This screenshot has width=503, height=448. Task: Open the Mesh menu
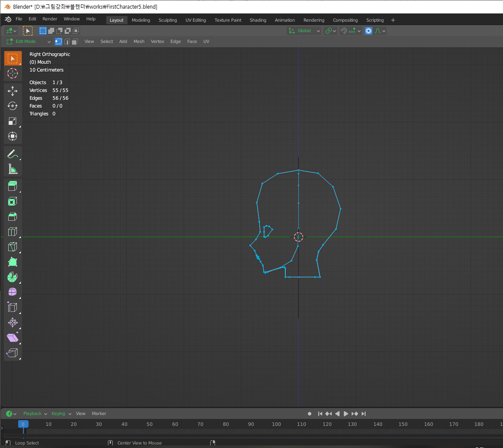tap(139, 42)
